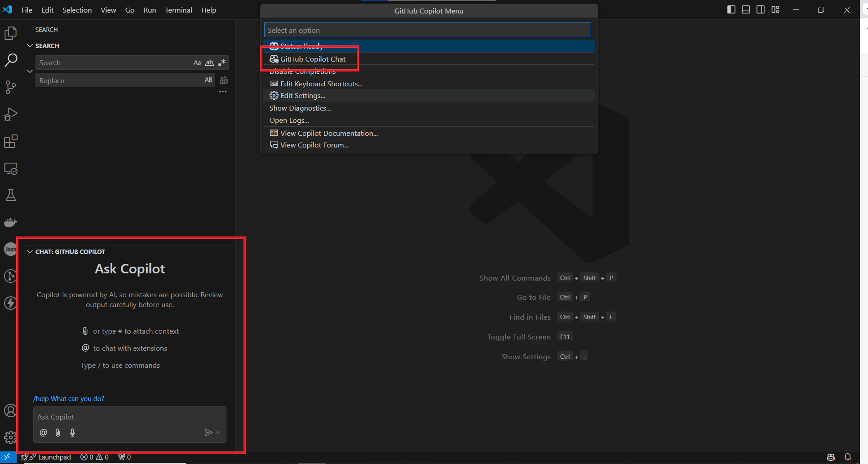Open the File menu
This screenshot has width=868, height=464.
coord(27,10)
